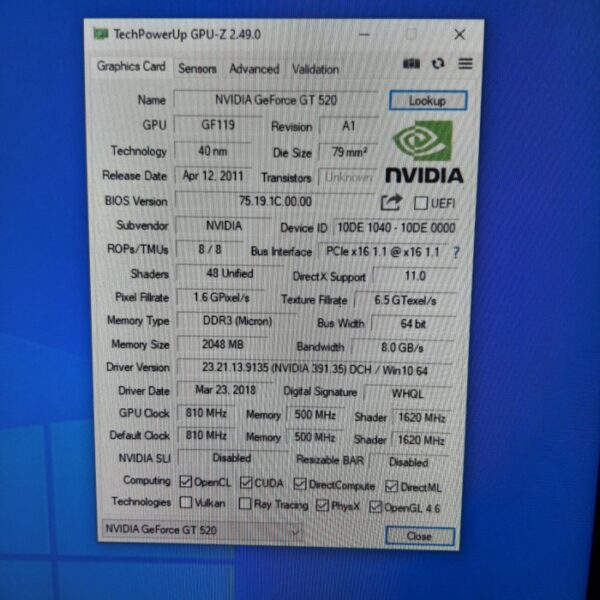The image size is (600, 600).
Task: Toggle the PhysX checkbox
Action: (322, 505)
